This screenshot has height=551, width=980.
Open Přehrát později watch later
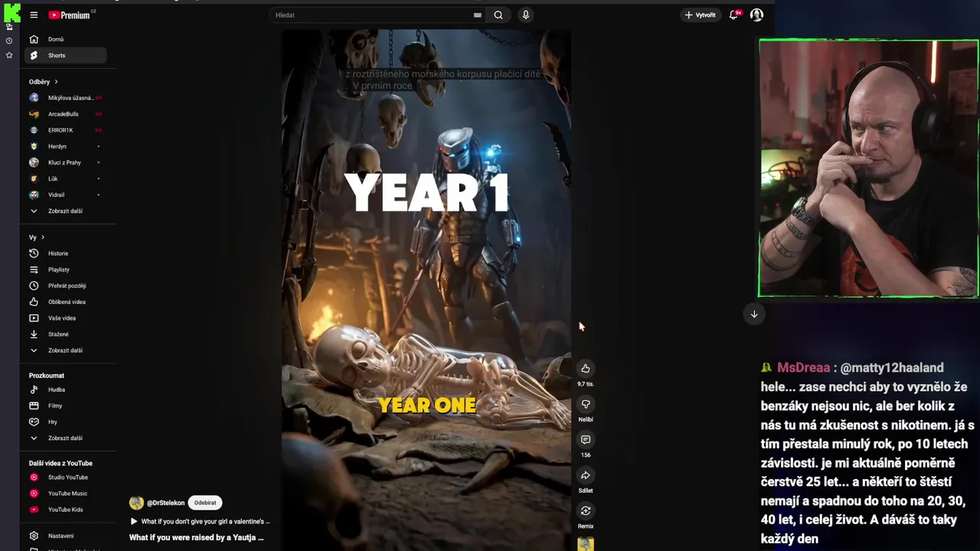[65, 285]
